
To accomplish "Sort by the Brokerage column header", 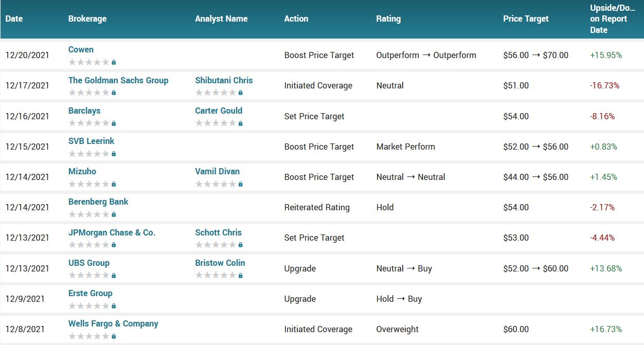I will [x=87, y=19].
